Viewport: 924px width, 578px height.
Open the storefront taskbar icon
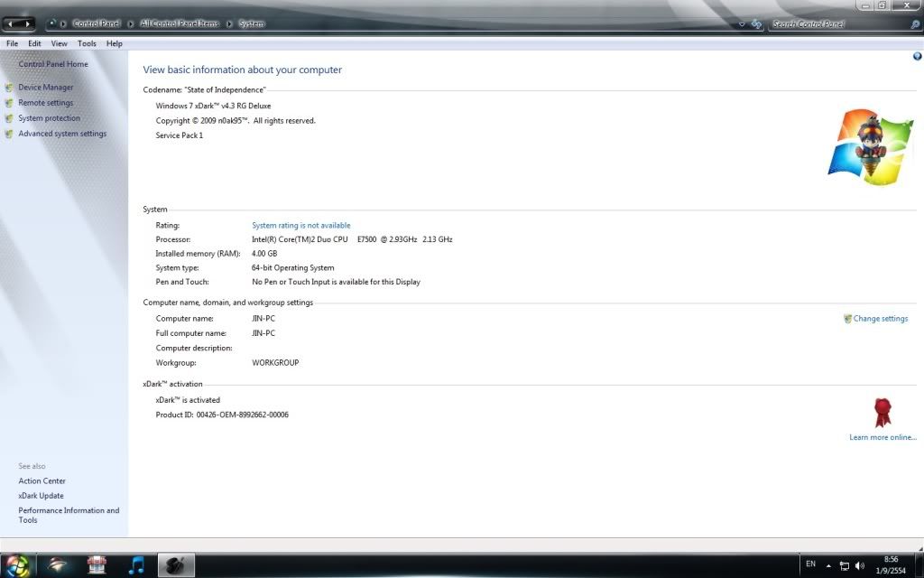tap(97, 565)
